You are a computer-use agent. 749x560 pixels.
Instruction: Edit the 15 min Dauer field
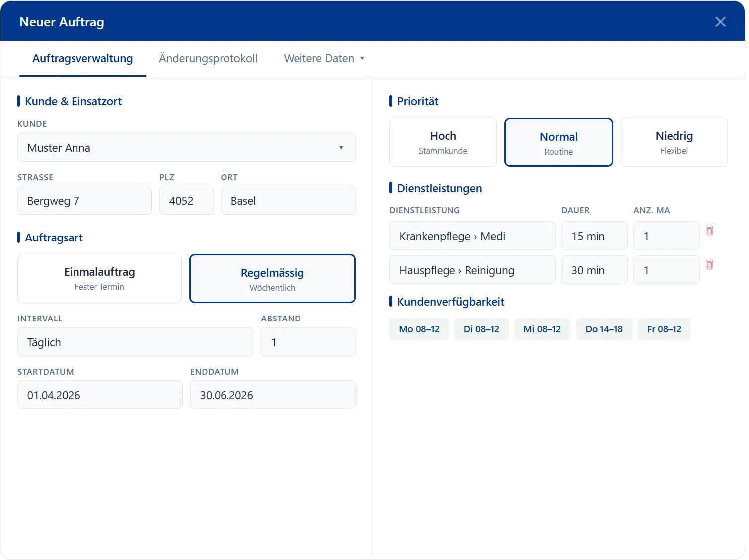coord(594,236)
